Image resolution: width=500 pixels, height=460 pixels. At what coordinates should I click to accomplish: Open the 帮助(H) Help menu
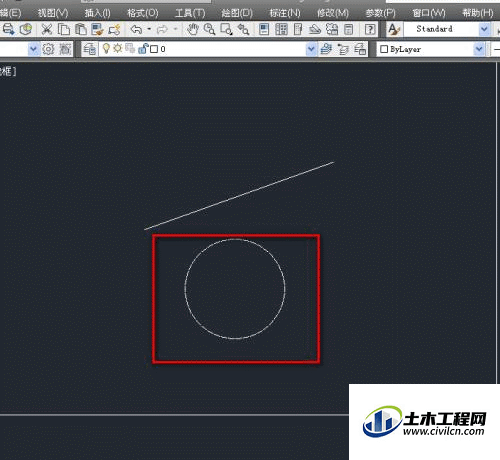point(478,13)
